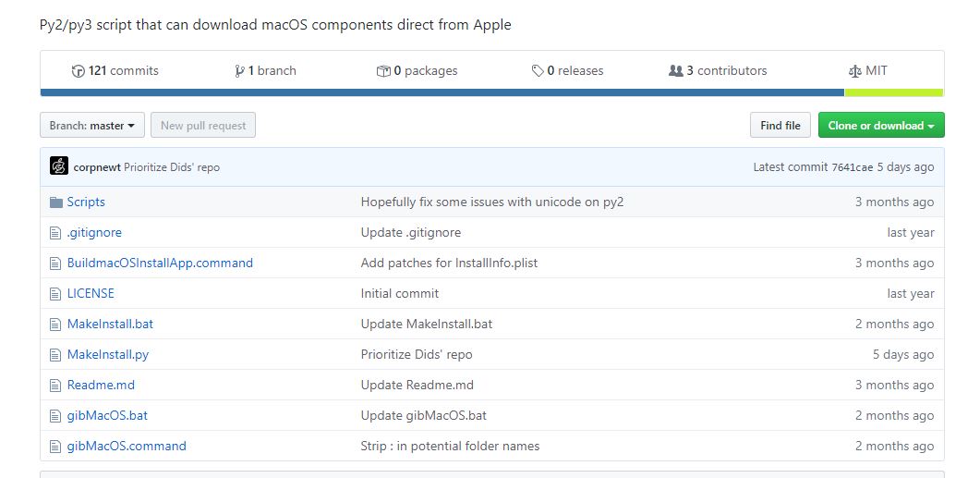Click the packages box icon
Viewport: 980px width, 478px height.
(383, 71)
